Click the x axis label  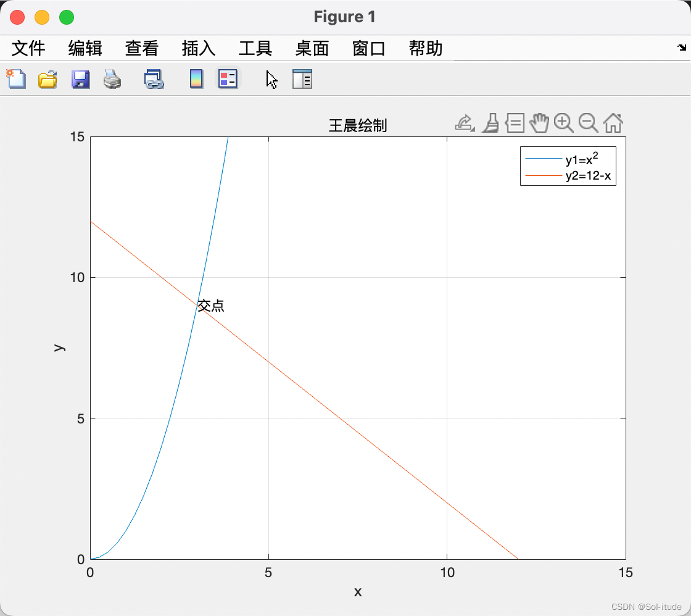pyautogui.click(x=358, y=592)
